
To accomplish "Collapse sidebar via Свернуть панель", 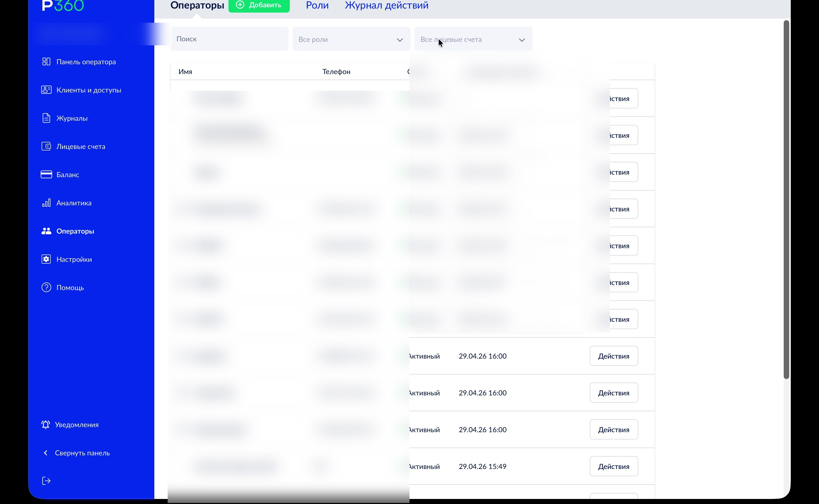I will [82, 453].
